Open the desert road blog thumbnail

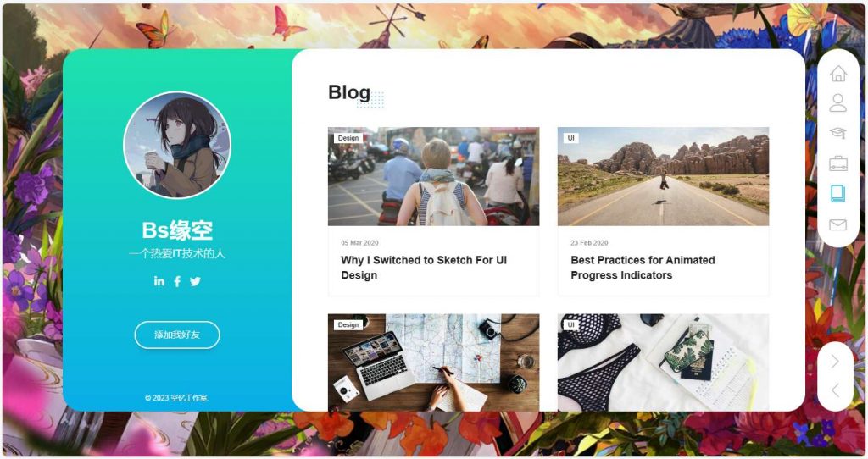[x=663, y=176]
